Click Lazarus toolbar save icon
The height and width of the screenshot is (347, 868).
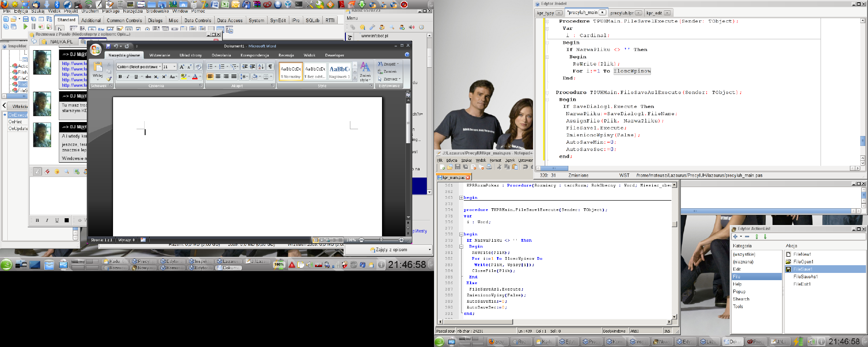tap(26, 19)
